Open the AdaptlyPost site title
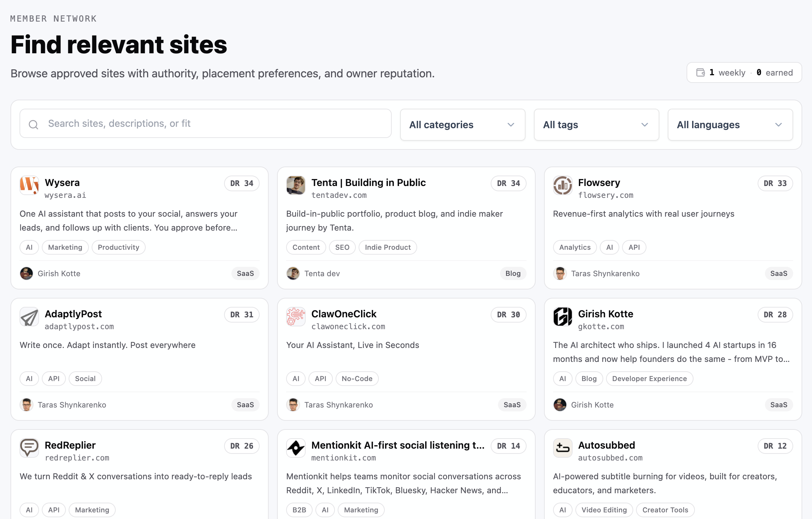Screen dimensions: 812x519 [x=73, y=314]
